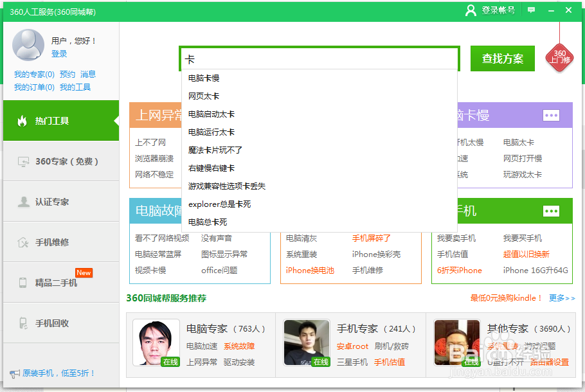Click 系统重装 in middle panel
Viewport: 585px width, 392px height.
[301, 254]
